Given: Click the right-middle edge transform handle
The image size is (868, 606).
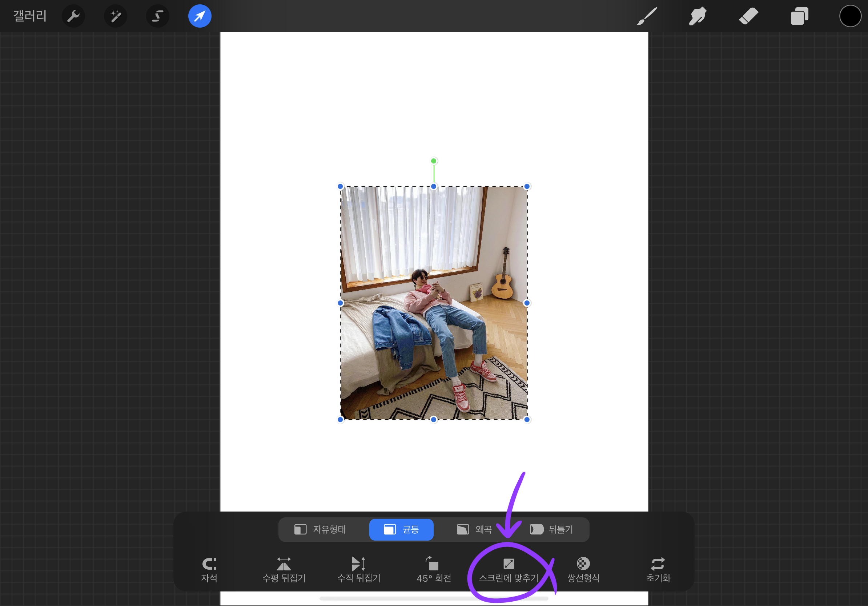Looking at the screenshot, I should pyautogui.click(x=527, y=303).
